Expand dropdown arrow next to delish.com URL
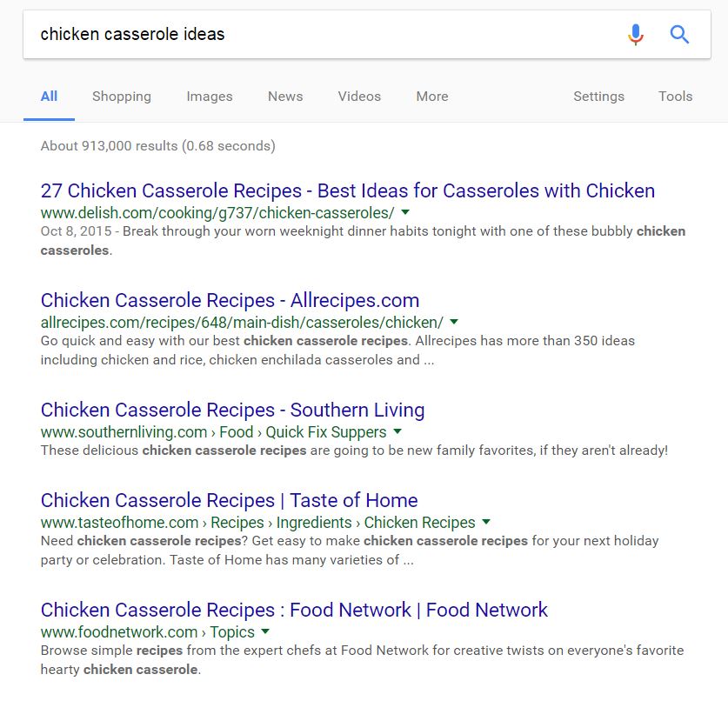728x701 pixels. [x=405, y=212]
